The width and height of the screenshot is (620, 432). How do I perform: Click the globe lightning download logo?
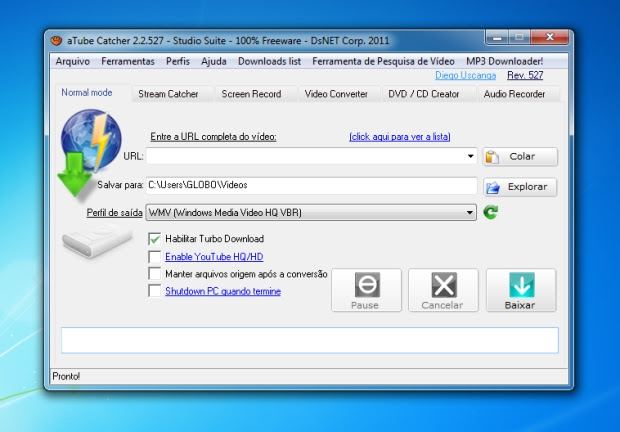[x=90, y=152]
